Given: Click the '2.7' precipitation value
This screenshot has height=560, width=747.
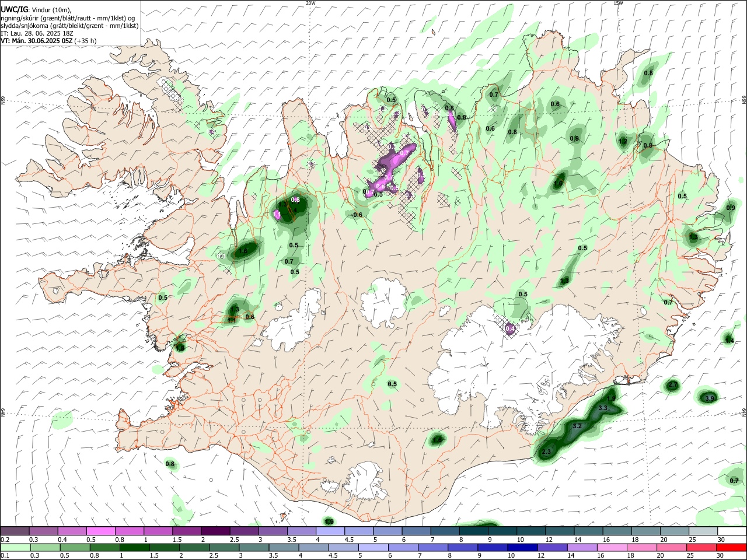Looking at the screenshot, I should [672, 386].
